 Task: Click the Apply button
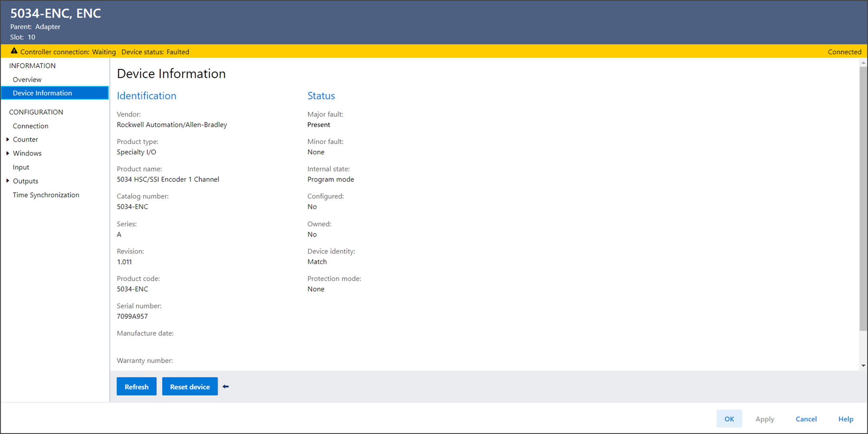pos(764,419)
